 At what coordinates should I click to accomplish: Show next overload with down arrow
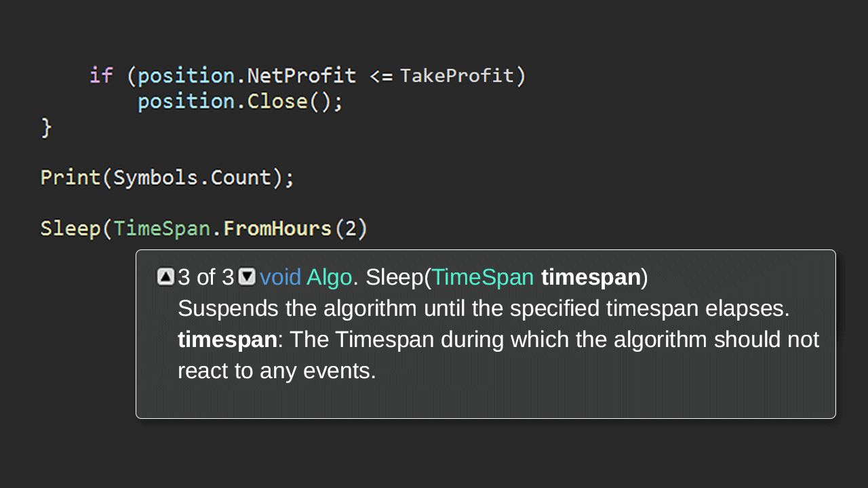pyautogui.click(x=248, y=277)
